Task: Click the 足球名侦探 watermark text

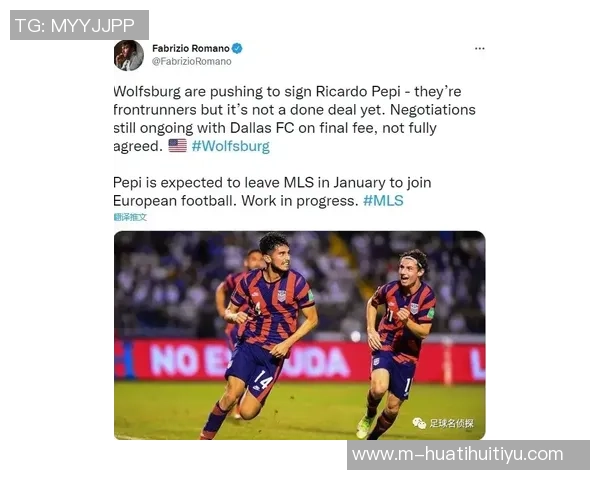Action: [x=452, y=423]
